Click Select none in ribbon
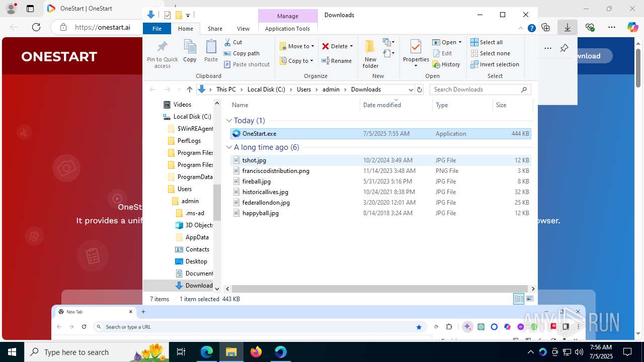Screen dimensions: 644x362 click(x=490, y=53)
